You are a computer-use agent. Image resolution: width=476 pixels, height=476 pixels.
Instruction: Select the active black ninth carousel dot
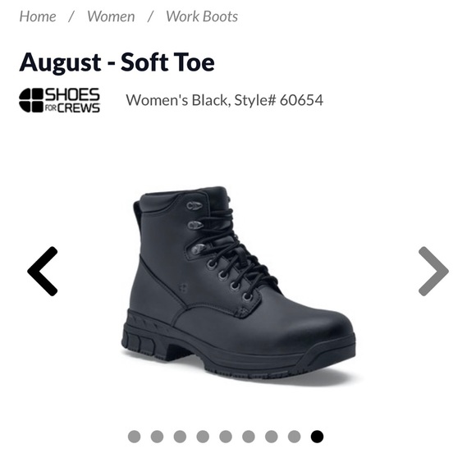[318, 437]
